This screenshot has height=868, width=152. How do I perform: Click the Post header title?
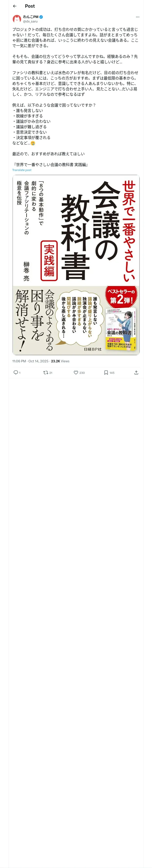(x=30, y=6)
